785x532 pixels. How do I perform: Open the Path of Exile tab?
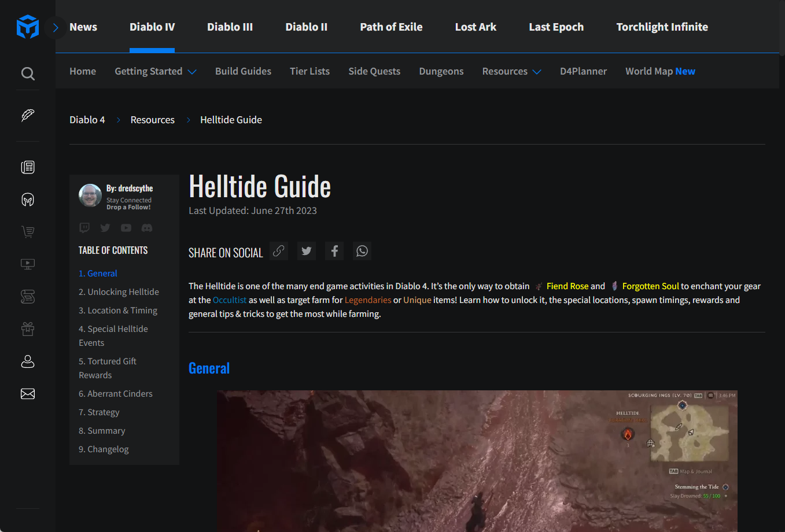[391, 27]
